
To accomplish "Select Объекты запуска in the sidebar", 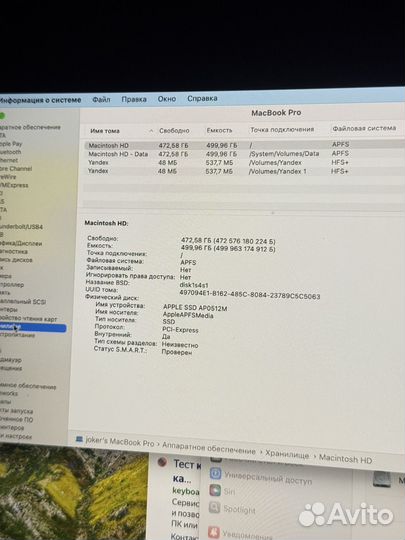I will pyautogui.click(x=17, y=411).
